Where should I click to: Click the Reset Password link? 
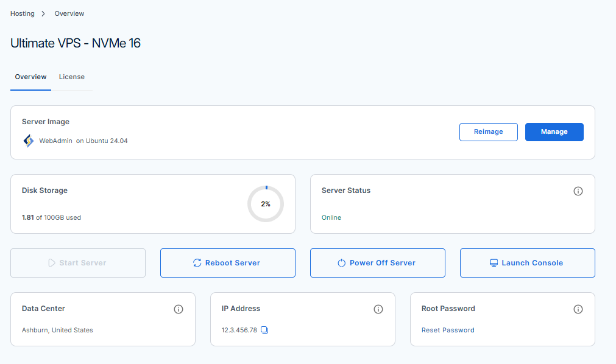(x=448, y=331)
